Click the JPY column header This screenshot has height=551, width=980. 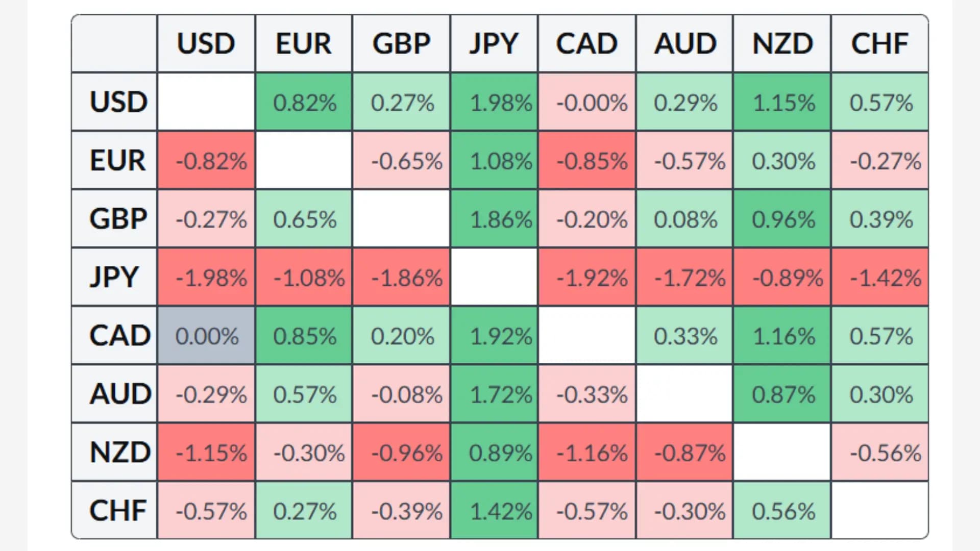point(494,44)
